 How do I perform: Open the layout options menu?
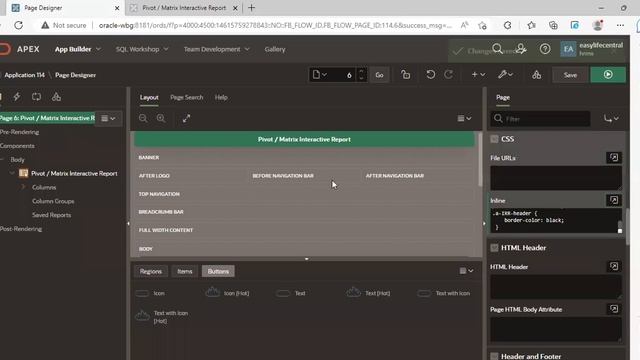click(464, 118)
